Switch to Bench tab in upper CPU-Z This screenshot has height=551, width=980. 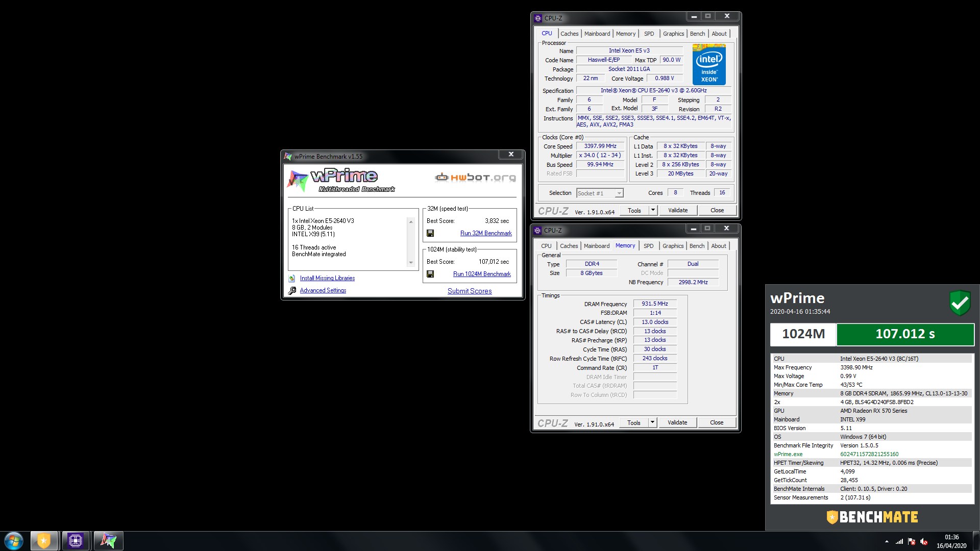click(697, 34)
